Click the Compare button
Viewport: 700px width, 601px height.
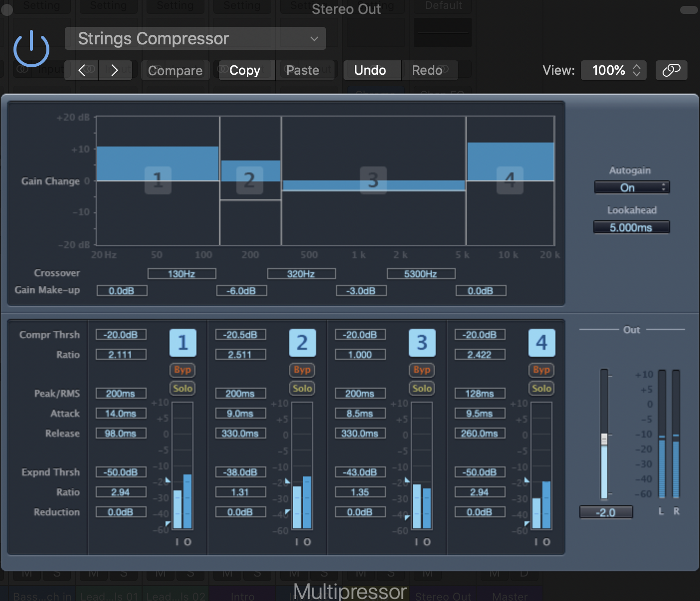175,70
